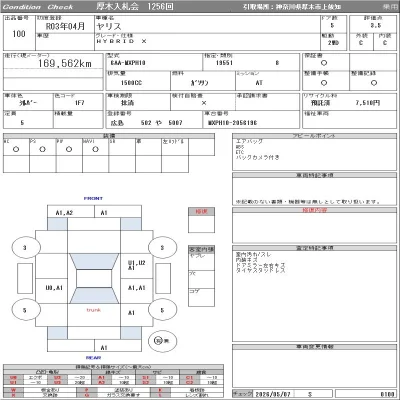Click the spare tire circle icon
The height and width of the screenshot is (400, 400).
162,341
